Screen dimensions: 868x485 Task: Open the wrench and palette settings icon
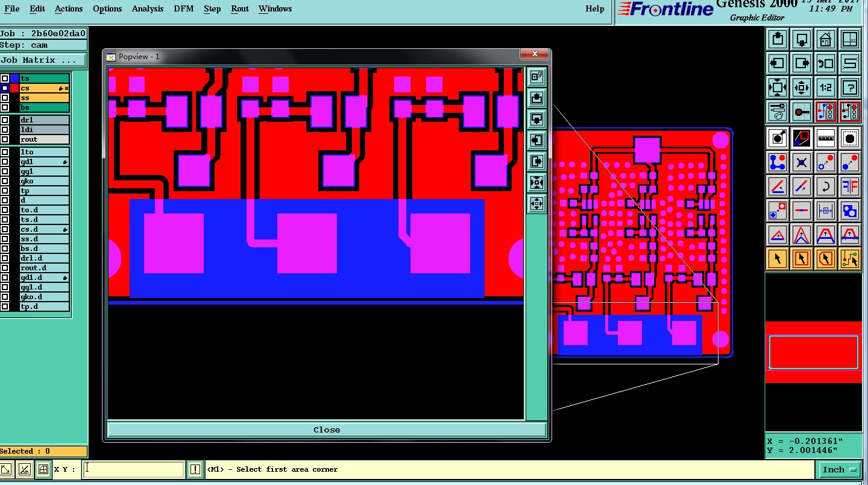[778, 112]
